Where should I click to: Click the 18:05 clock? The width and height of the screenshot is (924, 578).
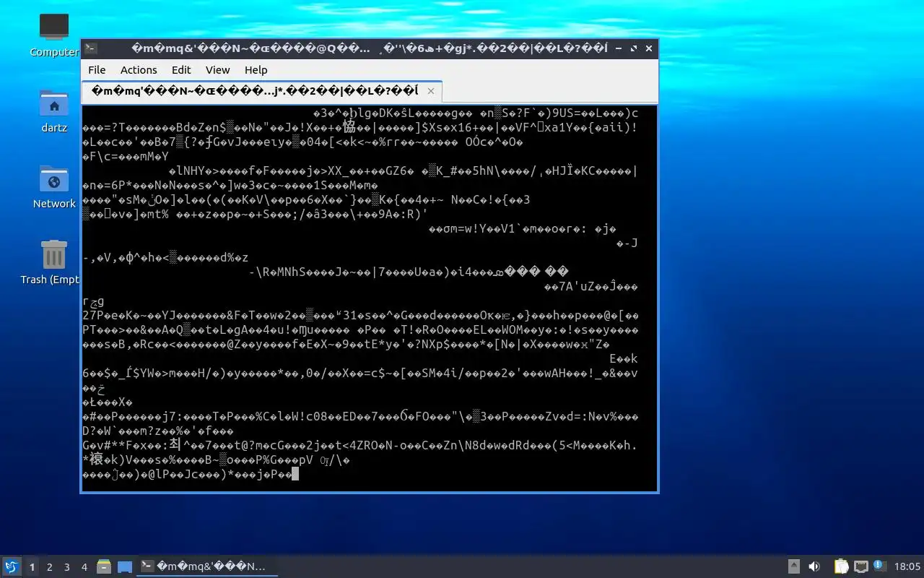[907, 566]
